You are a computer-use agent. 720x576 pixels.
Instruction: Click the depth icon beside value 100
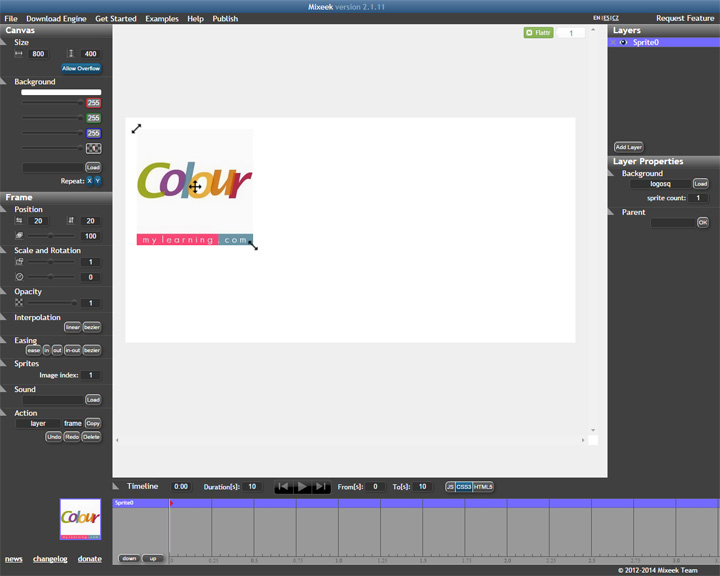[19, 235]
